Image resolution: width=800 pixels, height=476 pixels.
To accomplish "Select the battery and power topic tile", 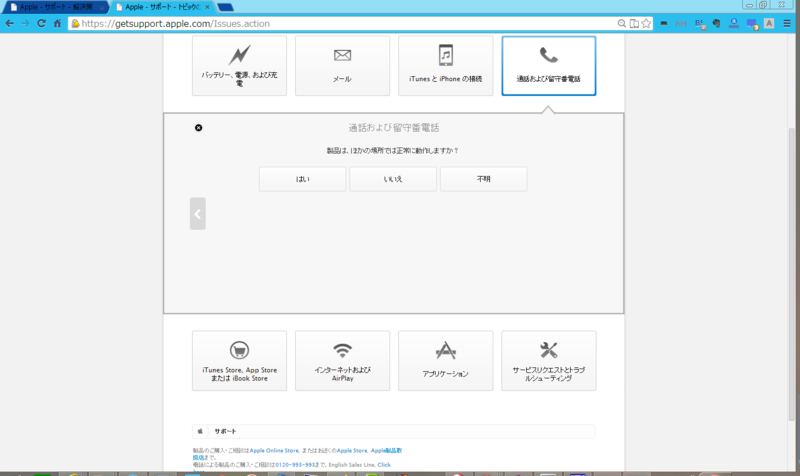I will tap(239, 65).
